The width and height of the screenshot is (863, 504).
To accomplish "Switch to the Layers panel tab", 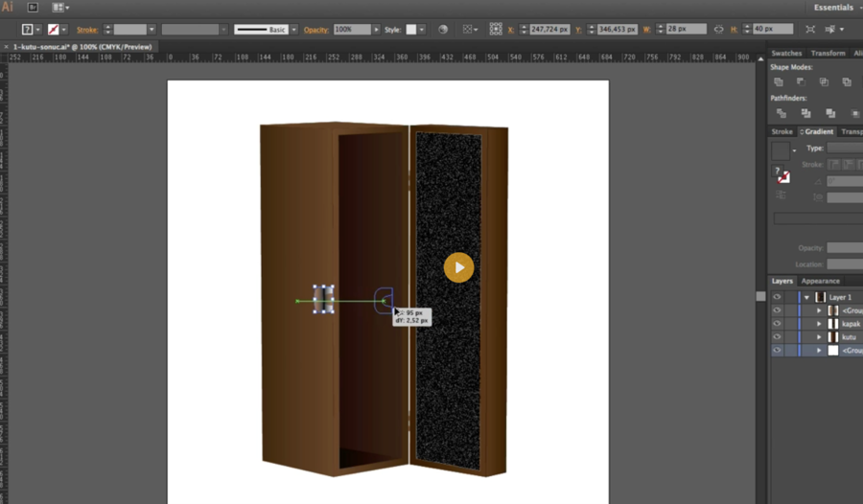I will pyautogui.click(x=781, y=281).
